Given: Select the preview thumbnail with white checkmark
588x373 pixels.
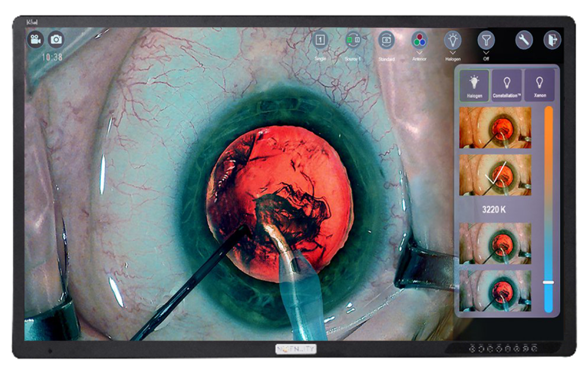Looking at the screenshot, I should pyautogui.click(x=495, y=175).
